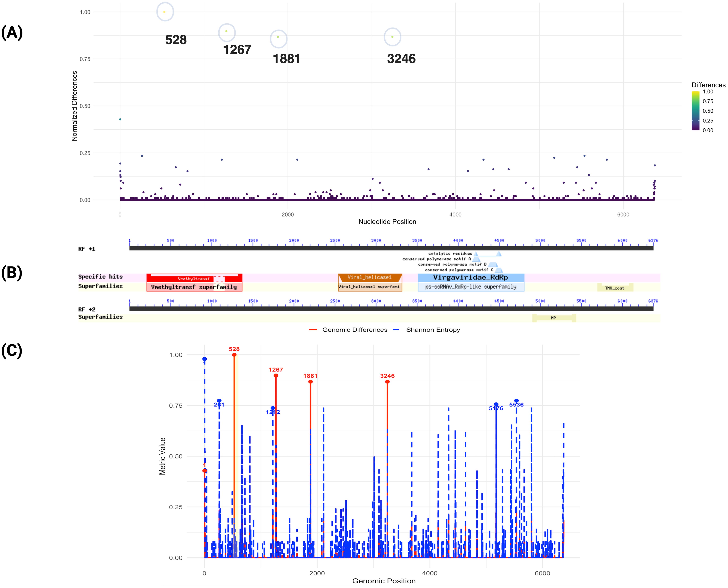Click the 6376 end marker on RF +1 ruler
Screen dimensions: 728x588
[x=653, y=241]
